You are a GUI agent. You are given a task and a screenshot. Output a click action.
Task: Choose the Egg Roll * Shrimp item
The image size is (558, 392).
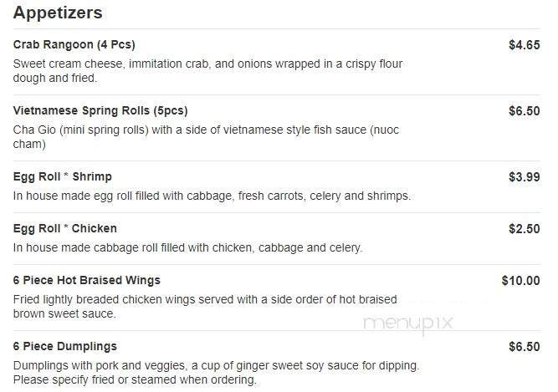pyautogui.click(x=63, y=176)
